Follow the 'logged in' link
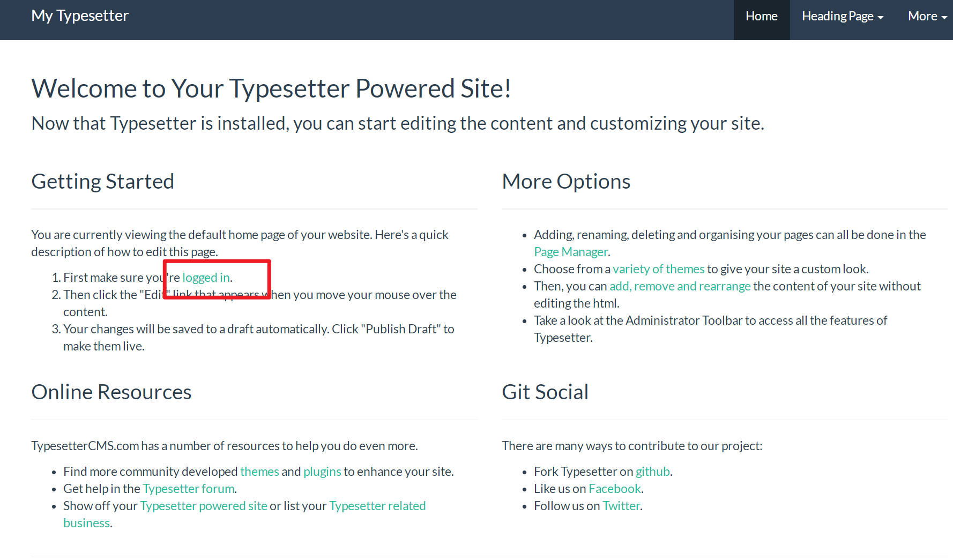The image size is (953, 560). click(x=206, y=278)
